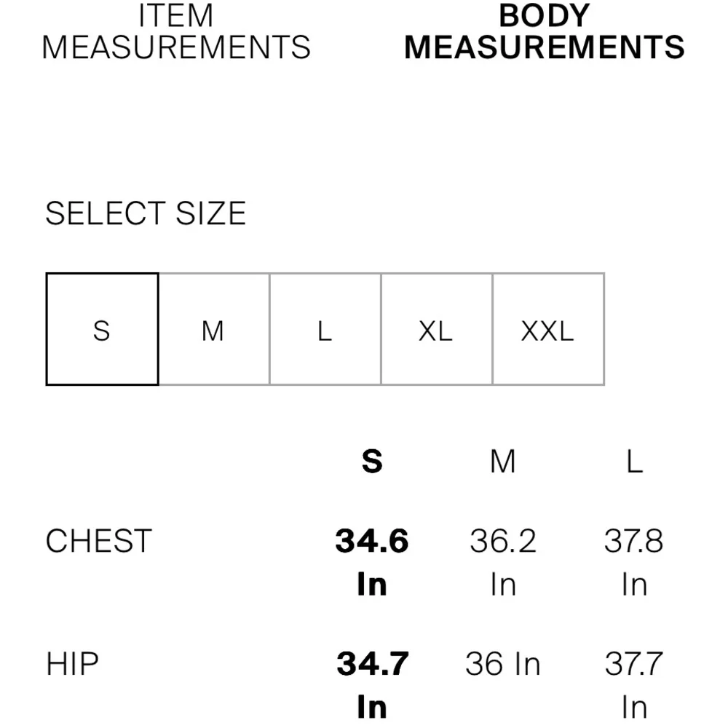Click the CHEST row label

(x=98, y=542)
